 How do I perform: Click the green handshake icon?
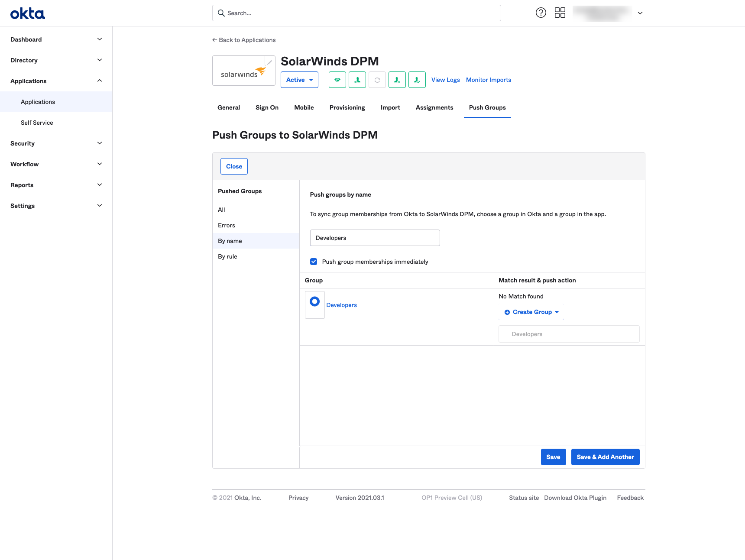click(337, 80)
